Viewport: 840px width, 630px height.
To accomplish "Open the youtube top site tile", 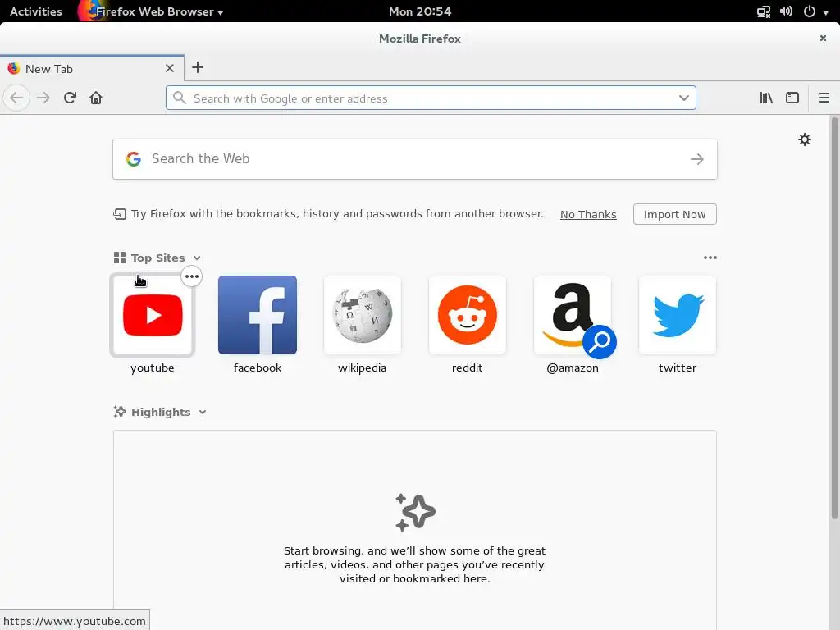I will (x=152, y=315).
